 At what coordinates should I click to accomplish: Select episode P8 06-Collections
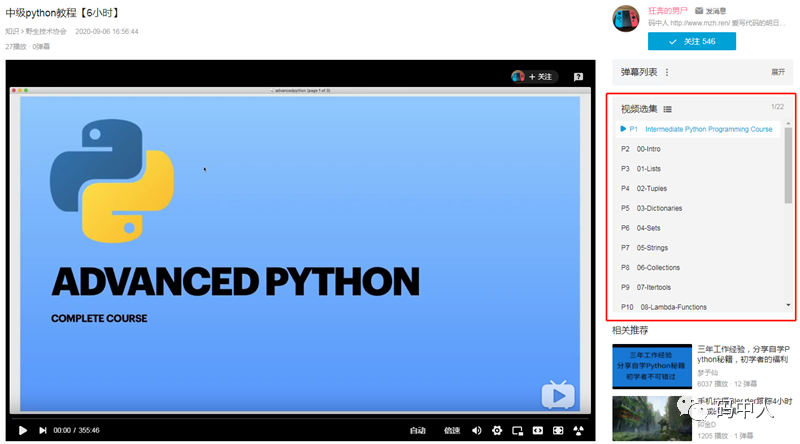coord(697,267)
